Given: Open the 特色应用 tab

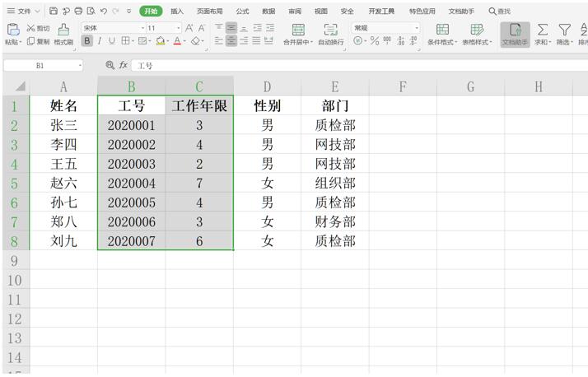Looking at the screenshot, I should click(x=422, y=12).
